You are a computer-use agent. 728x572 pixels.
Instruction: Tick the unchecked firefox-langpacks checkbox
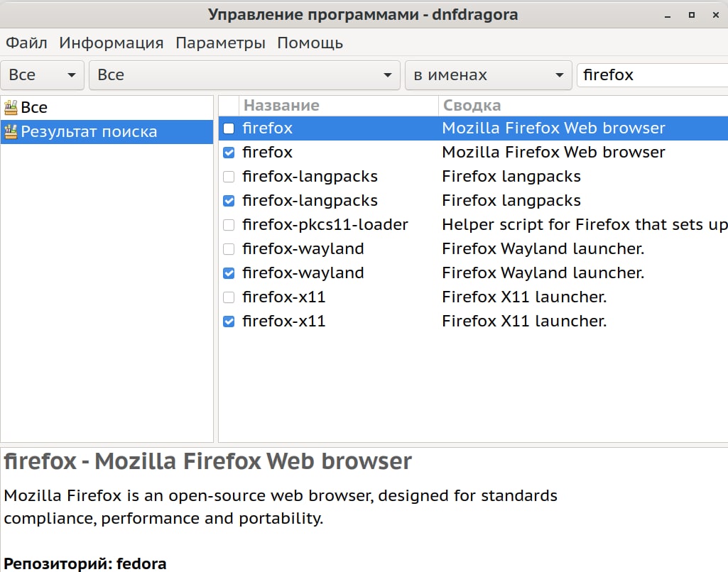click(229, 177)
